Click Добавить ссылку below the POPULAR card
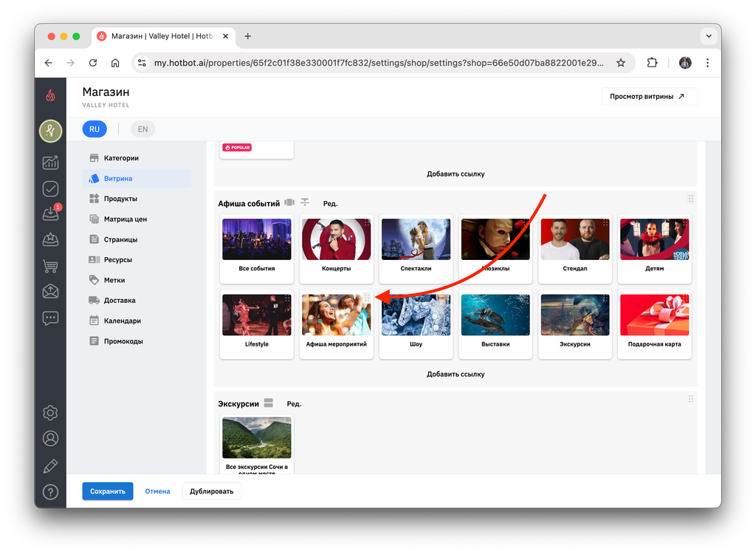The image size is (756, 554). [x=456, y=174]
